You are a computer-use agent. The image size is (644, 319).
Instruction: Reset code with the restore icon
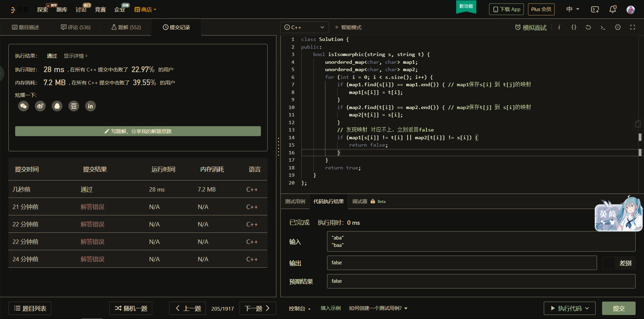click(588, 28)
